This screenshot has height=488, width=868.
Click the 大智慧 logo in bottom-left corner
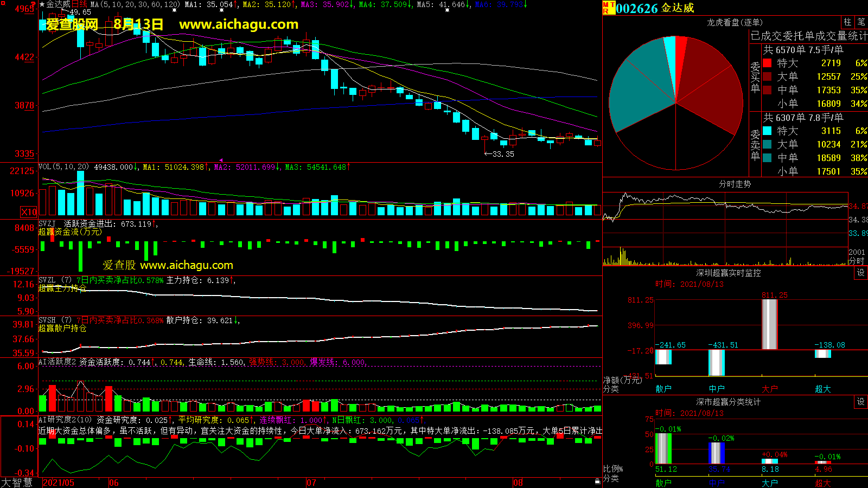[x=17, y=483]
